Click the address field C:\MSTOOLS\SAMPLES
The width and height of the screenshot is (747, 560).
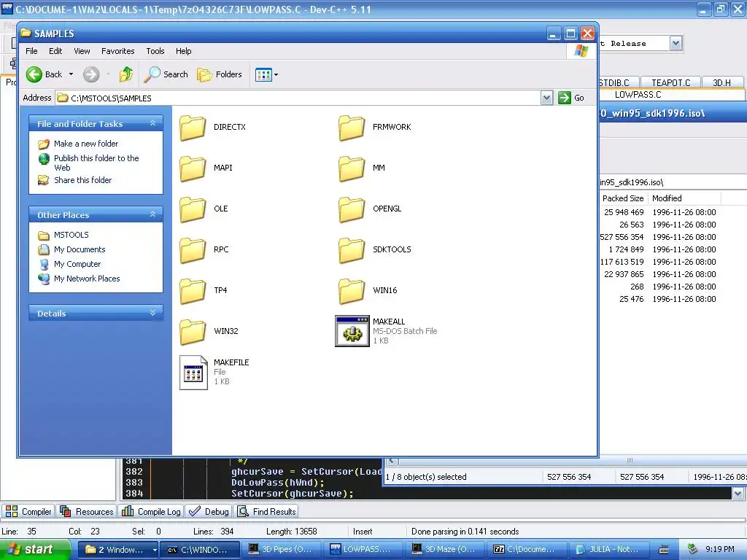[298, 98]
